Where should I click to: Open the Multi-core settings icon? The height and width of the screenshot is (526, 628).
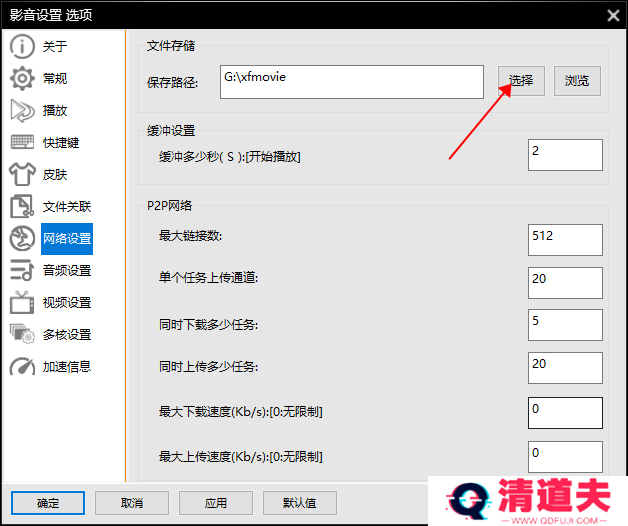(x=22, y=335)
